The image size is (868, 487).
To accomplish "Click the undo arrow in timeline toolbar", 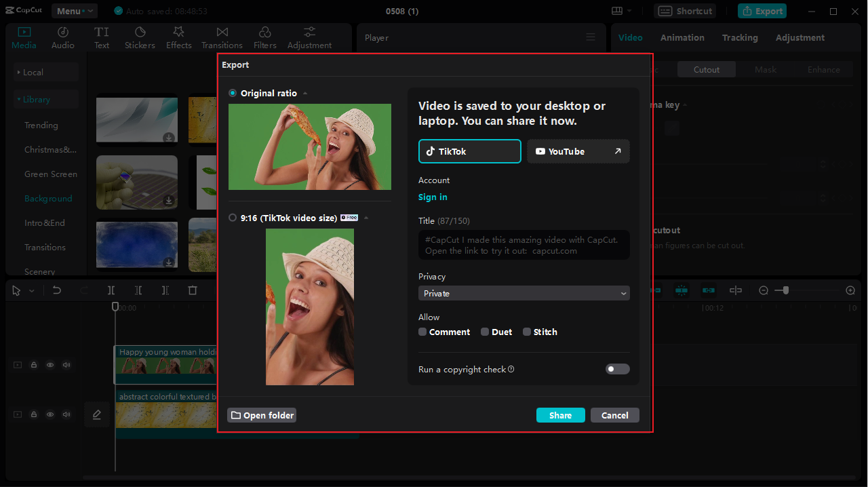I will (57, 290).
